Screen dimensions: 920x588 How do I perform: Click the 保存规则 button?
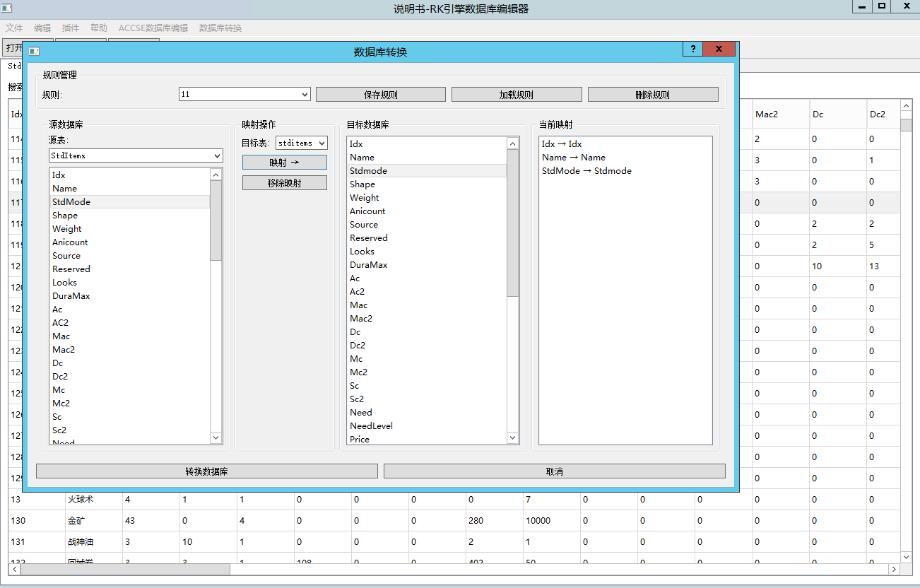click(380, 95)
